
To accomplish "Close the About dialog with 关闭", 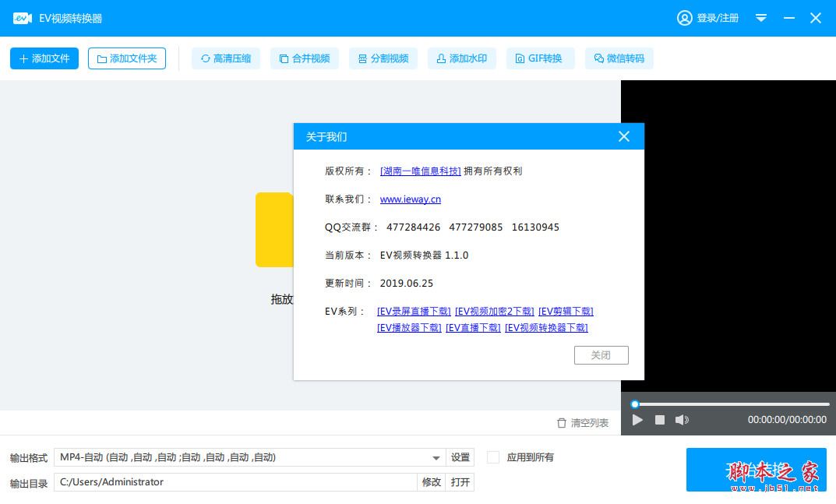I will click(x=601, y=354).
